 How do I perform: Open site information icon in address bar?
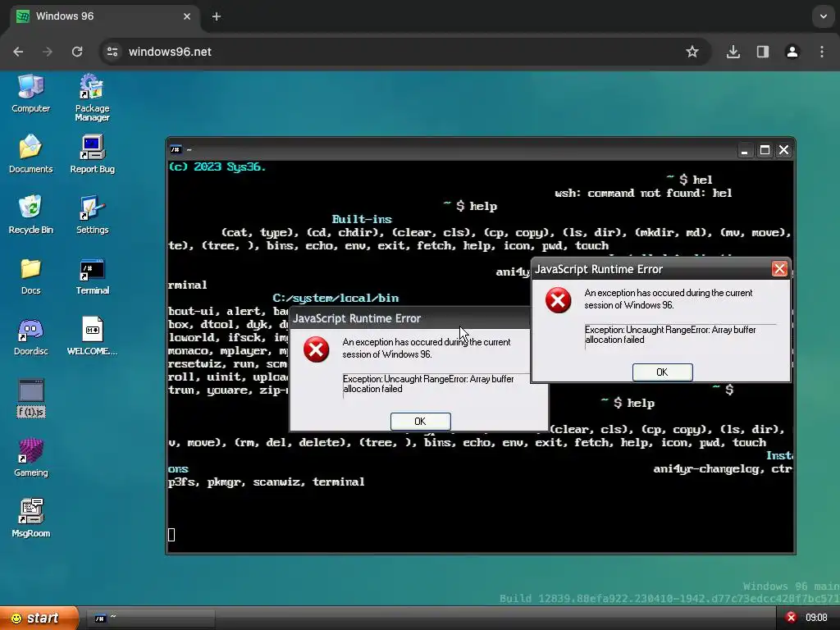[x=112, y=52]
